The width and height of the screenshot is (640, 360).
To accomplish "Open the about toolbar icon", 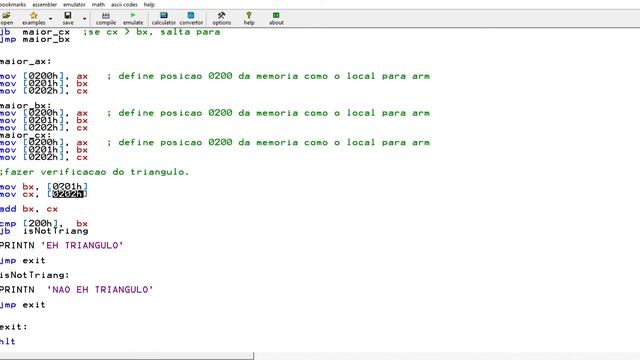I will pos(276,18).
